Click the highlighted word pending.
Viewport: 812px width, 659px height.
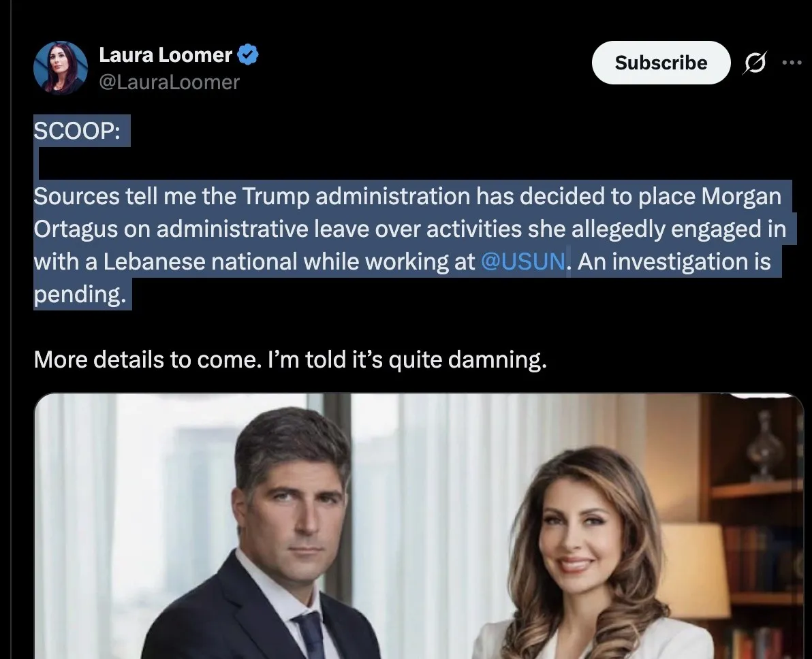80,294
